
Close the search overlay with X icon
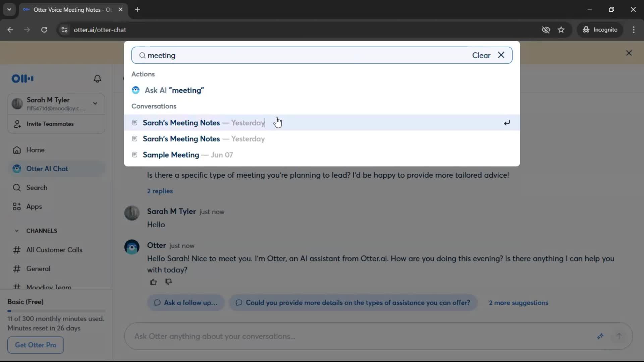[x=501, y=55]
